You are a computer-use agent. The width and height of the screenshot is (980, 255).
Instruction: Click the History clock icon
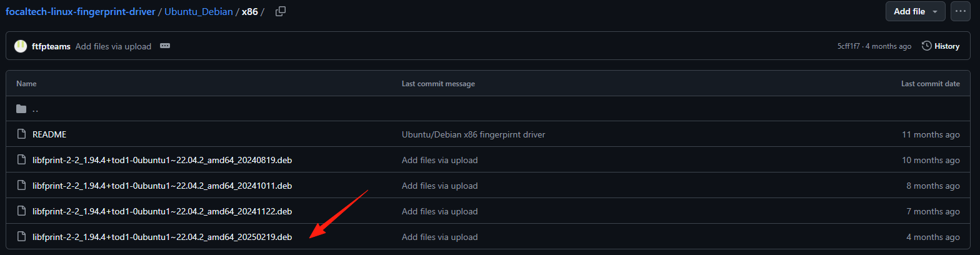tap(926, 46)
